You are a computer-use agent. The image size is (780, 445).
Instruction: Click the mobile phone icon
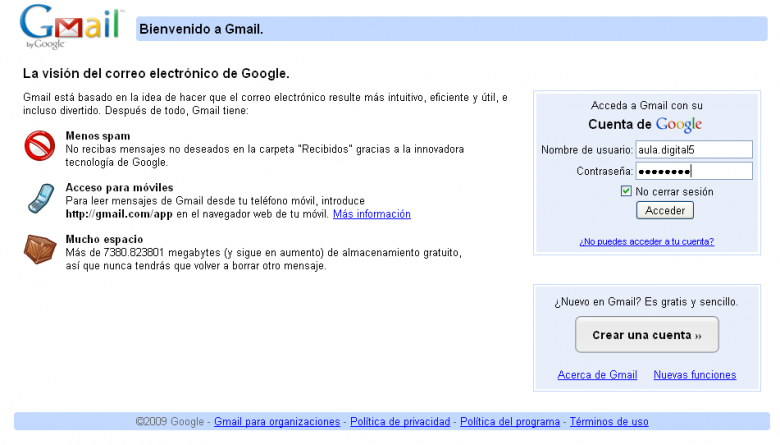point(41,198)
